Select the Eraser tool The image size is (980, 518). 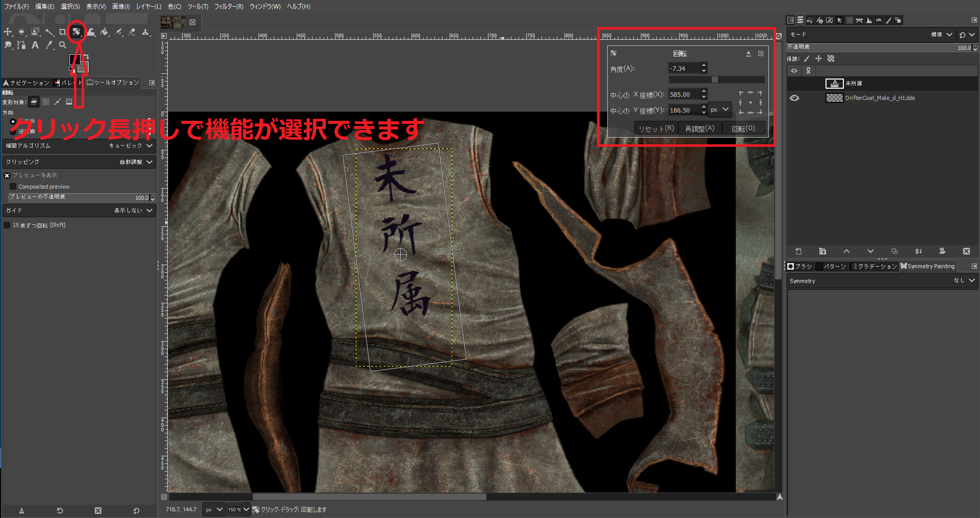pos(132,32)
